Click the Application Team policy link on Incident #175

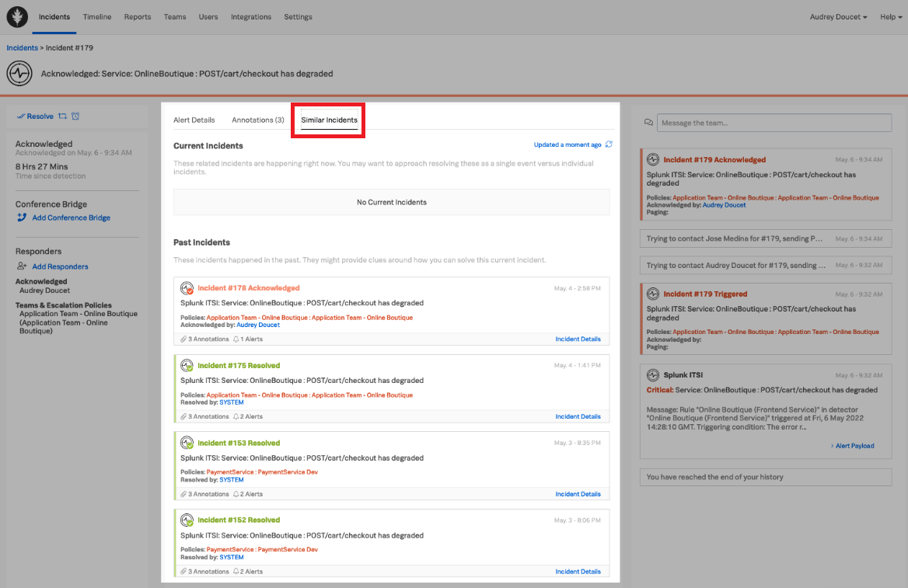click(x=310, y=395)
